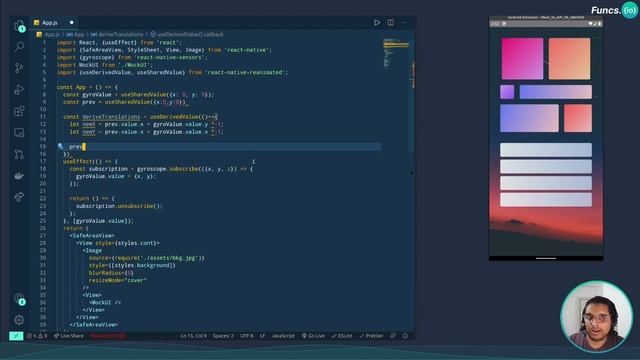Viewport: 640px width, 360px height.
Task: Open the Source Control view icon
Action: [19, 68]
